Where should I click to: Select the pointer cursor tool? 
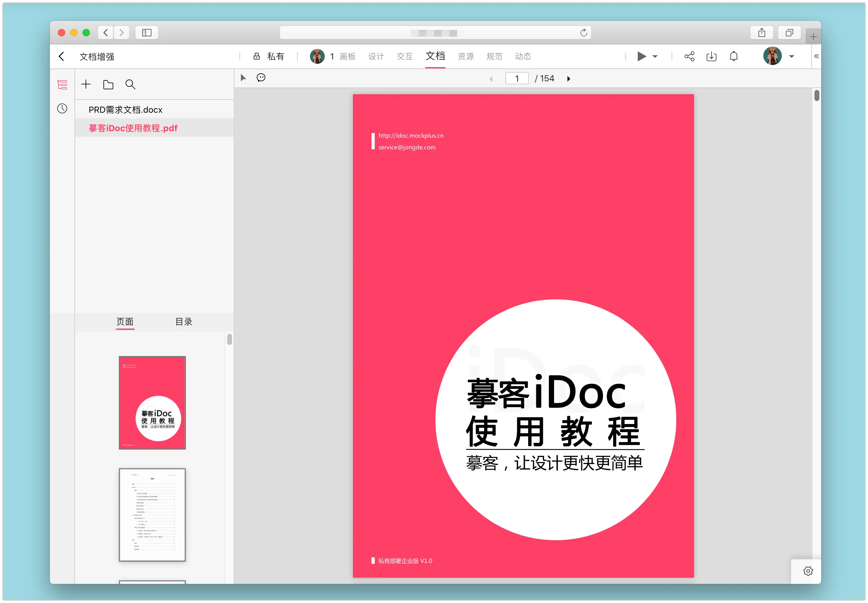[x=243, y=78]
